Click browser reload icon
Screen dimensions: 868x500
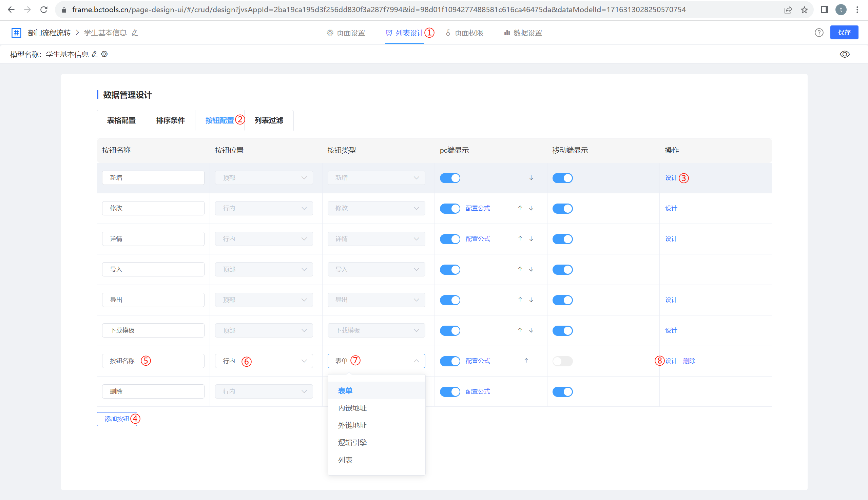(x=44, y=9)
